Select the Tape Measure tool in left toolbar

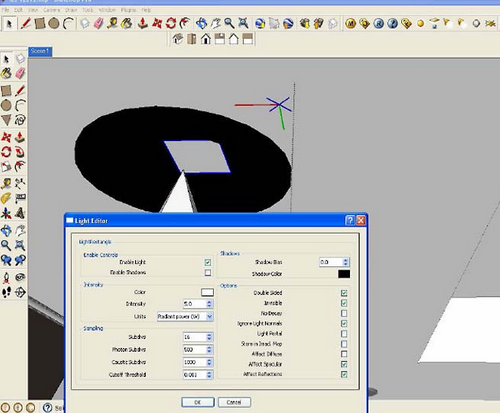6,184
